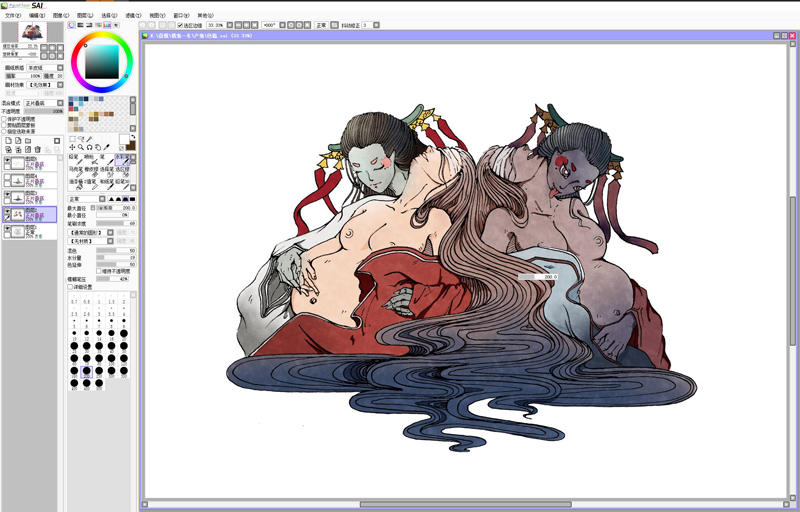Toggle visibility of layer 图层4
800x512 pixels.
7,177
